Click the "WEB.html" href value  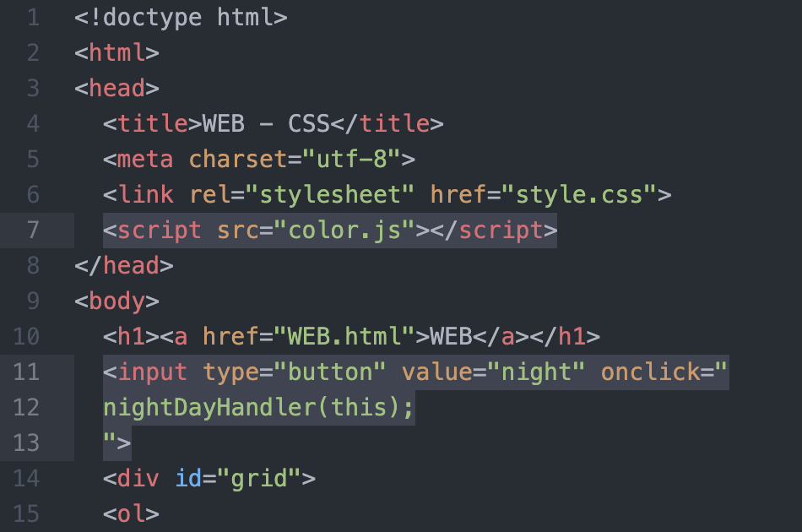(x=344, y=337)
